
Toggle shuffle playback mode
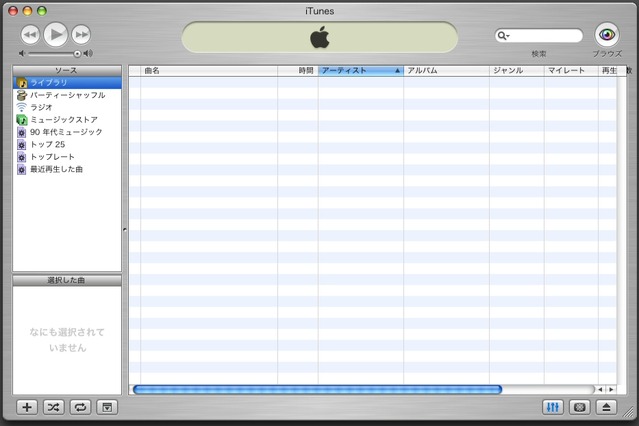point(53,407)
